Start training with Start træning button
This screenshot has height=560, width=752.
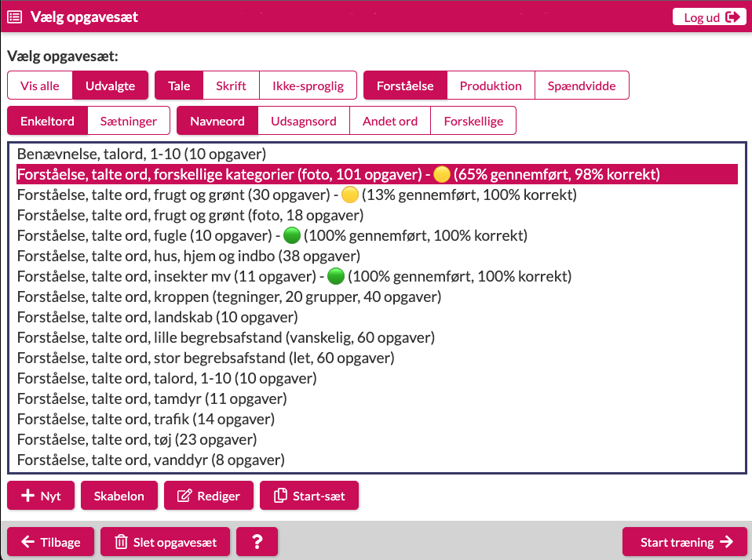tap(684, 542)
